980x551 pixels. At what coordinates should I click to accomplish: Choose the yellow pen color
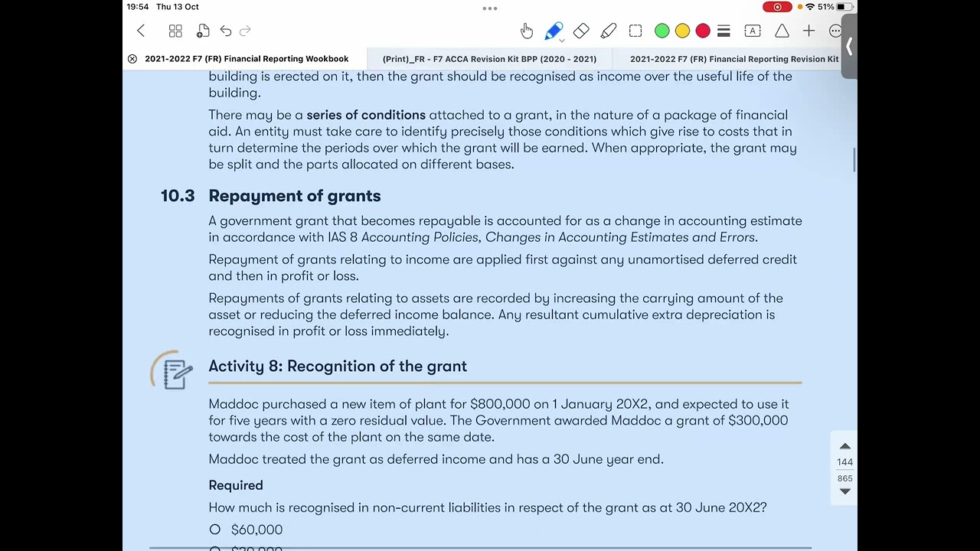pos(682,31)
